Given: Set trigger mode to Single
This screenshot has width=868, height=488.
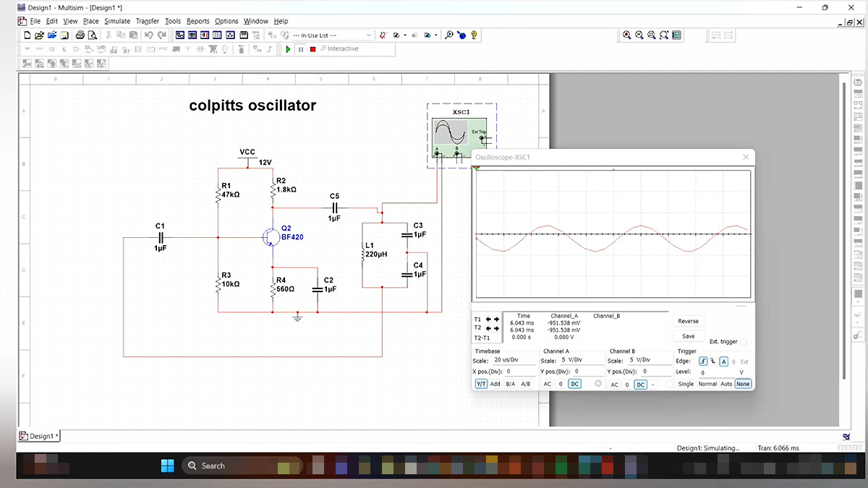Looking at the screenshot, I should tap(685, 384).
